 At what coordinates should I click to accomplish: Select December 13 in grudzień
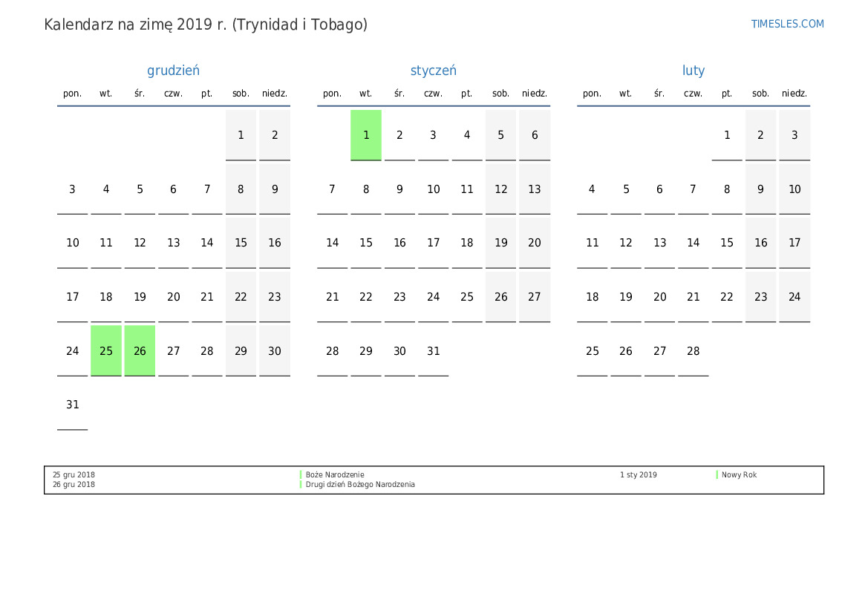[x=173, y=243]
